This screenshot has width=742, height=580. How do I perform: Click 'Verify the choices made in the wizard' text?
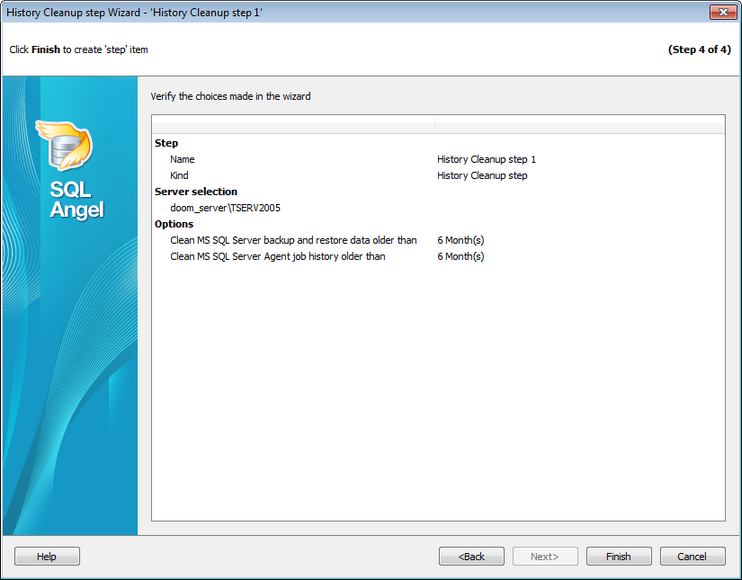click(x=230, y=97)
